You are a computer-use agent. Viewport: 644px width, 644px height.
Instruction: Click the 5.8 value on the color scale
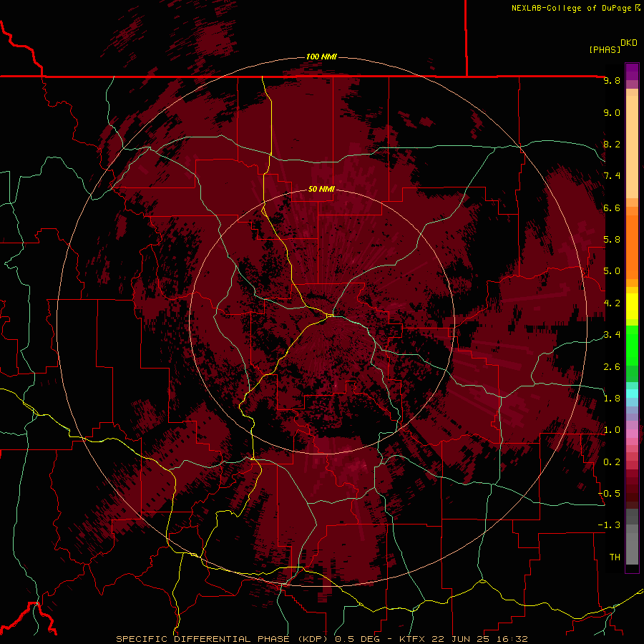[x=612, y=240]
